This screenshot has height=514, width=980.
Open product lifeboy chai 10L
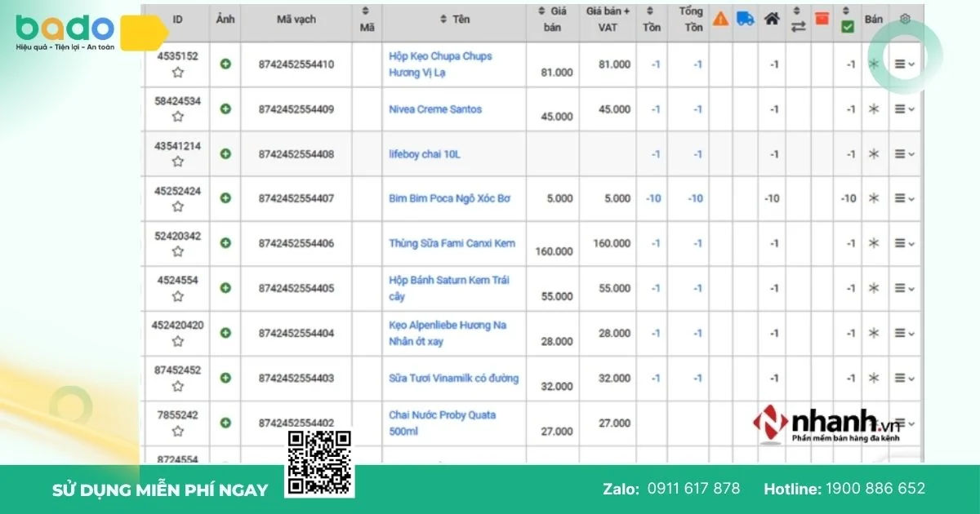424,154
